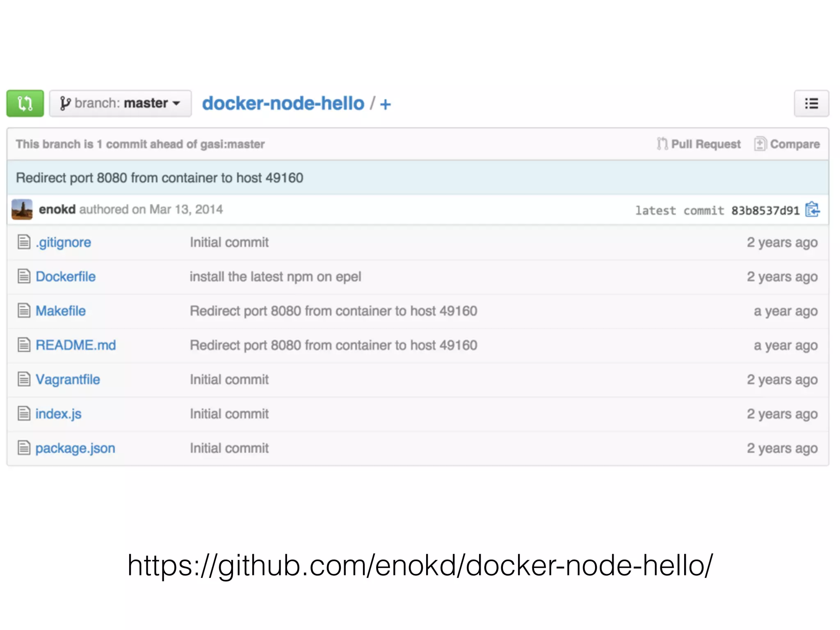Click the file icon beside index.js
Screen dimensions: 840x630
pos(24,413)
